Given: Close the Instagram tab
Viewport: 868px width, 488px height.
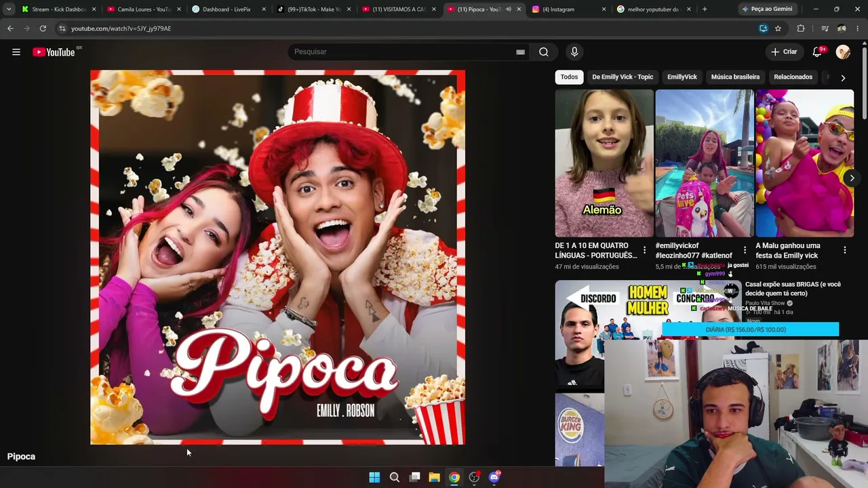Looking at the screenshot, I should (x=604, y=9).
